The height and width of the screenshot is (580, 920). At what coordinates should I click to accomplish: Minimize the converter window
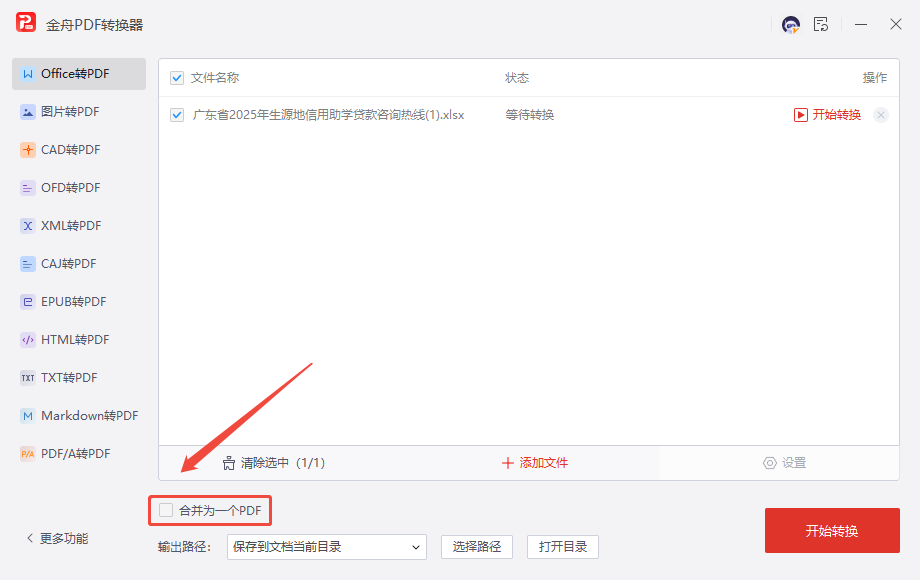click(861, 25)
